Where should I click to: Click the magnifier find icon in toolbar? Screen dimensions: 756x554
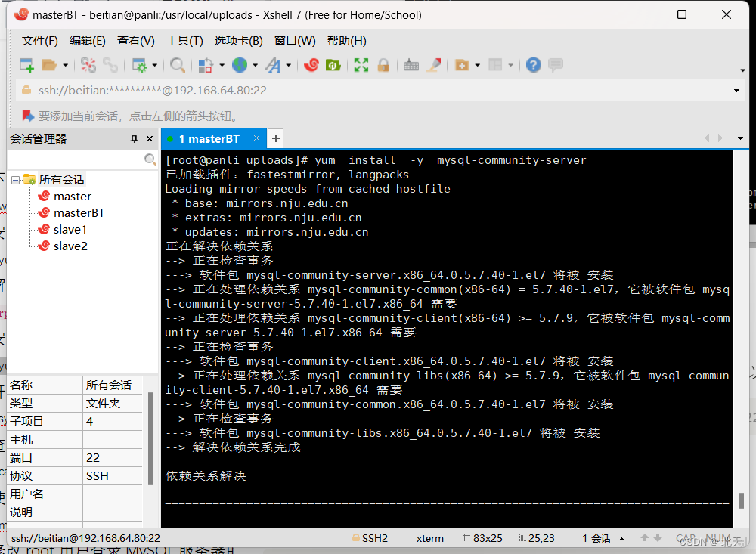[x=178, y=64]
